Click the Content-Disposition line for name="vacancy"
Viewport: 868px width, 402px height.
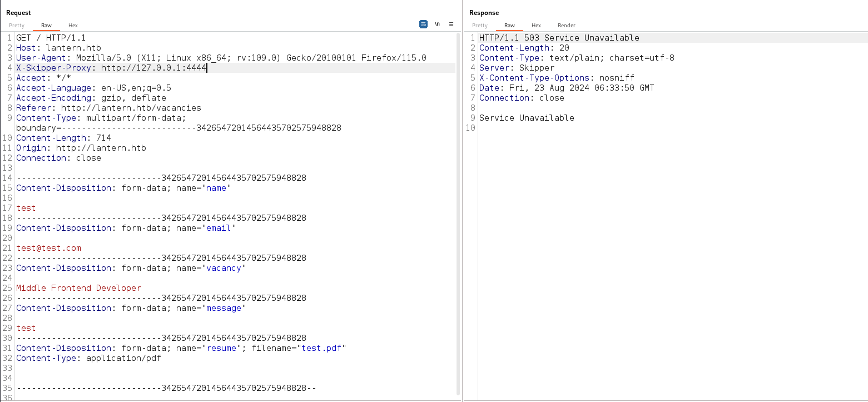pyautogui.click(x=131, y=268)
